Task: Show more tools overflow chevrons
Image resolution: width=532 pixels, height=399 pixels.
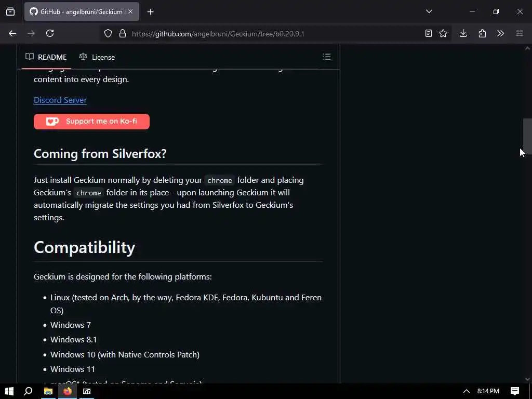Action: (500, 33)
